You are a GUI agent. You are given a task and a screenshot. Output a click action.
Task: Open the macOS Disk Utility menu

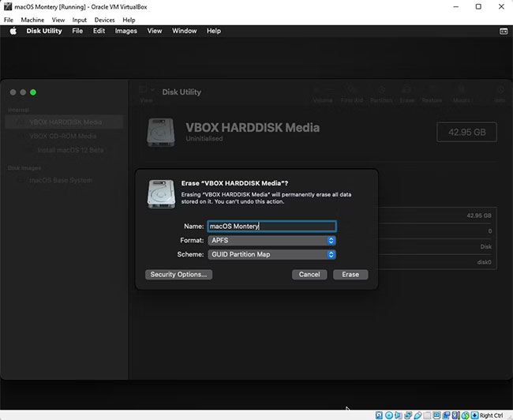[44, 31]
